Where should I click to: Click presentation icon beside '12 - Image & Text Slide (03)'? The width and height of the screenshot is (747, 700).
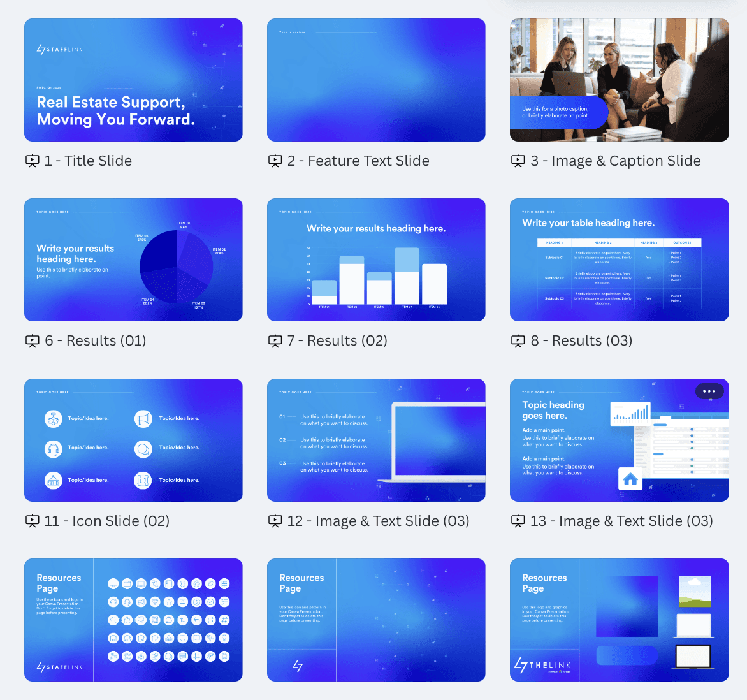pos(275,521)
